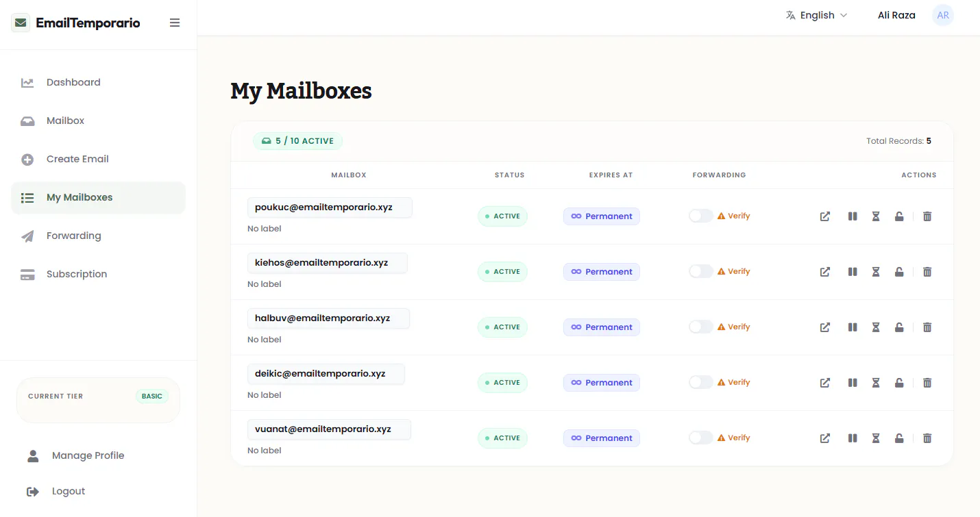Click the lock icon for kiehos mailbox
980x517 pixels.
pyautogui.click(x=899, y=272)
